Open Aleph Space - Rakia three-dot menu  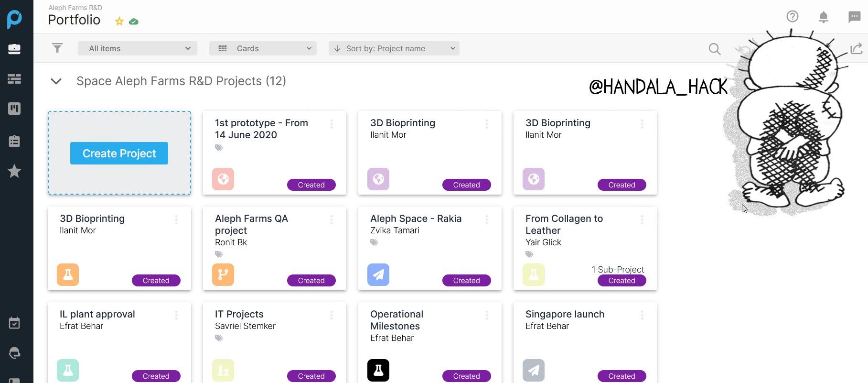487,220
